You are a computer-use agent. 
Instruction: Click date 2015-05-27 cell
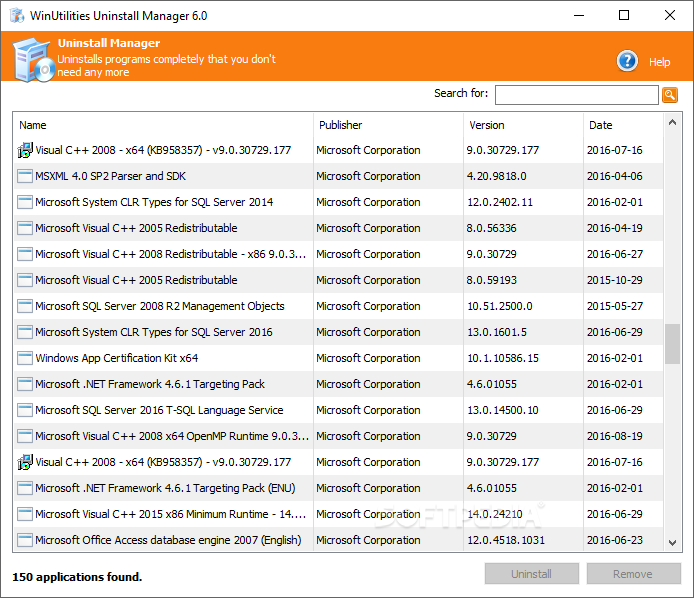614,306
